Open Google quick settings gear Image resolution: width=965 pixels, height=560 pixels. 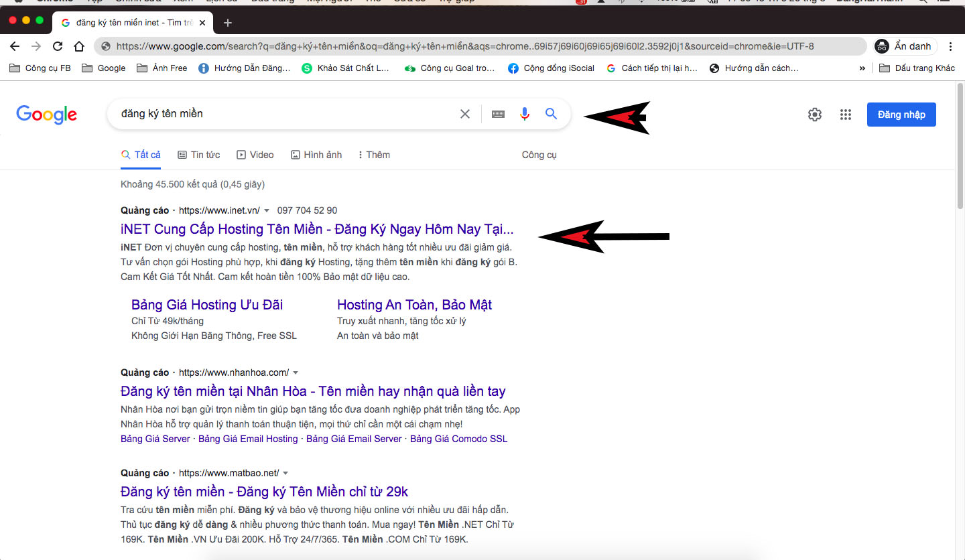(815, 115)
